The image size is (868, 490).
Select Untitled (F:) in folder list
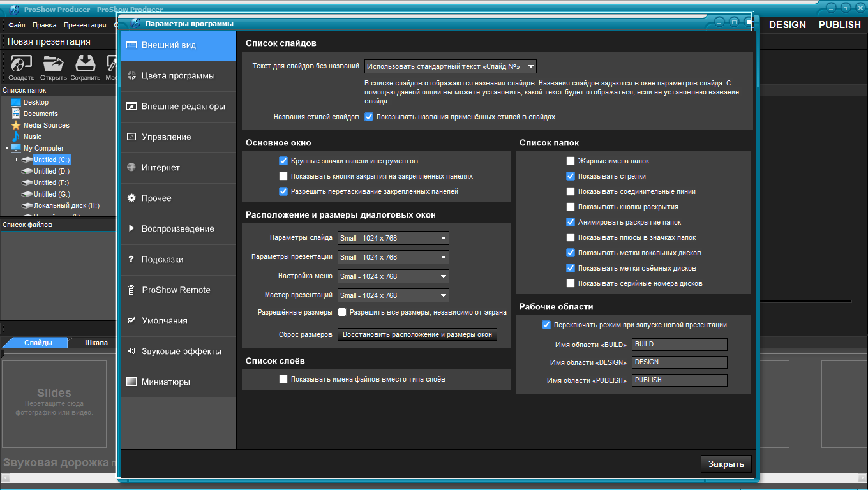click(x=52, y=182)
